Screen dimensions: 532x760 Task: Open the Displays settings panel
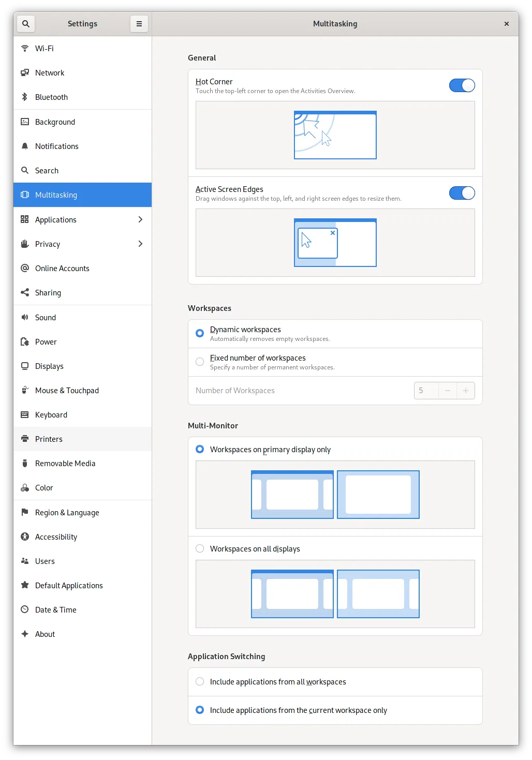click(49, 366)
